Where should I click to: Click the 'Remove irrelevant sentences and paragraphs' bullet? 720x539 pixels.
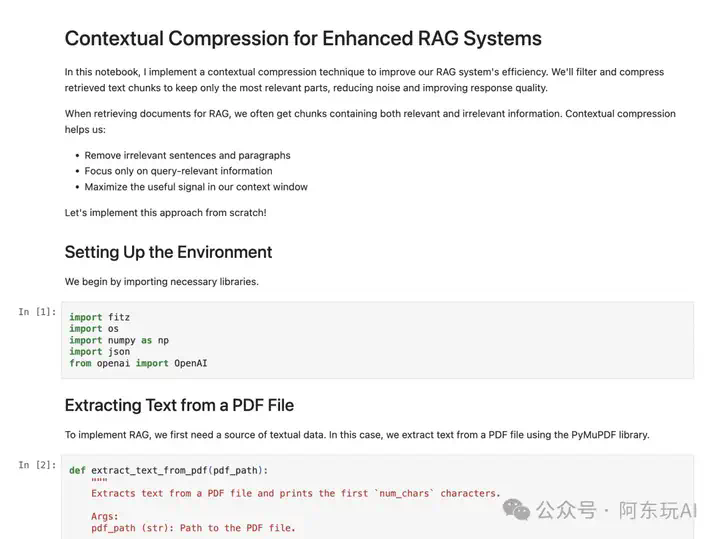(x=187, y=156)
